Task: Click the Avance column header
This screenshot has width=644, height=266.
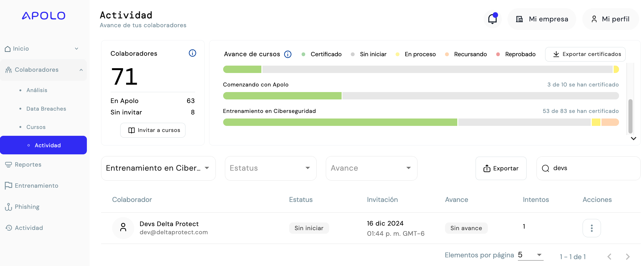Action: point(457,200)
